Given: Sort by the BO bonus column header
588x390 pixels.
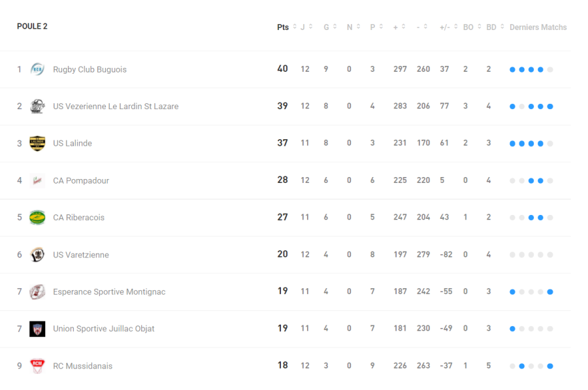Looking at the screenshot, I should pos(468,27).
